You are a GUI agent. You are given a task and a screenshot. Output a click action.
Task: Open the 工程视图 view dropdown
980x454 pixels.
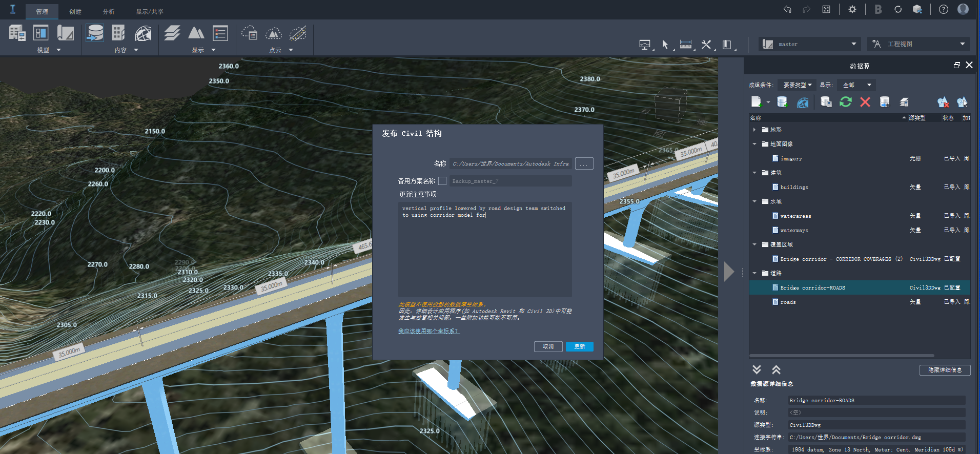pyautogui.click(x=917, y=44)
